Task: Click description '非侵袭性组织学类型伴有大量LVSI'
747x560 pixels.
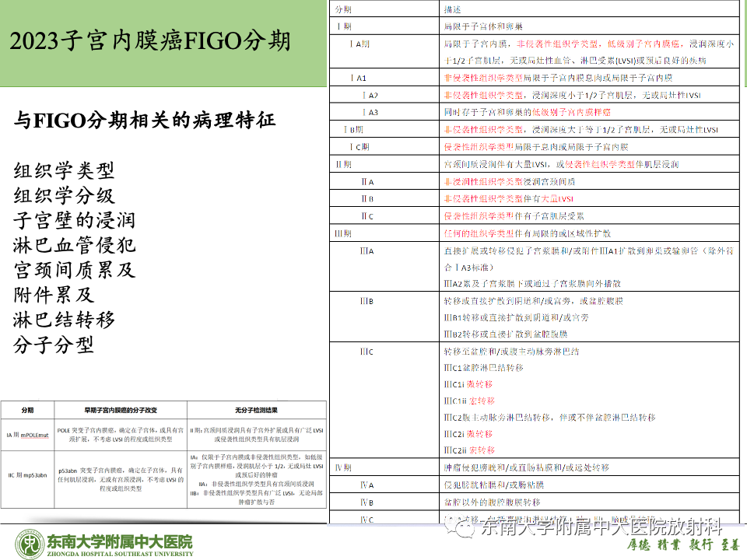Action: pyautogui.click(x=508, y=198)
